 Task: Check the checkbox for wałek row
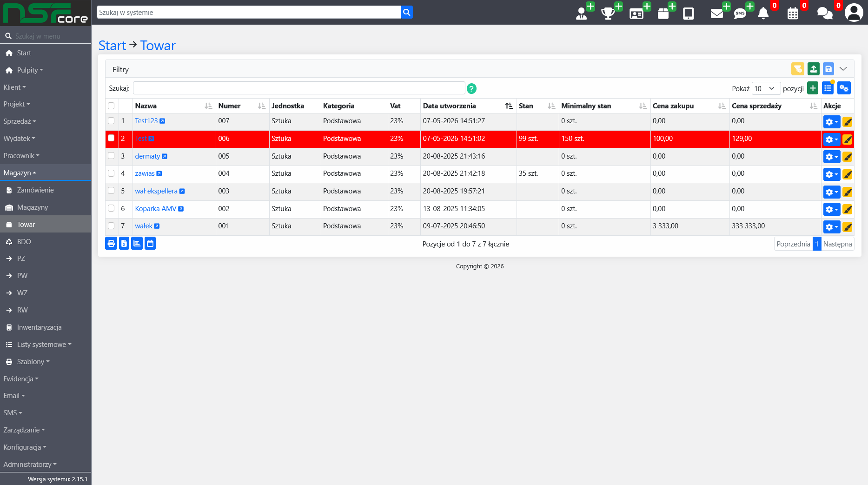[x=111, y=226]
